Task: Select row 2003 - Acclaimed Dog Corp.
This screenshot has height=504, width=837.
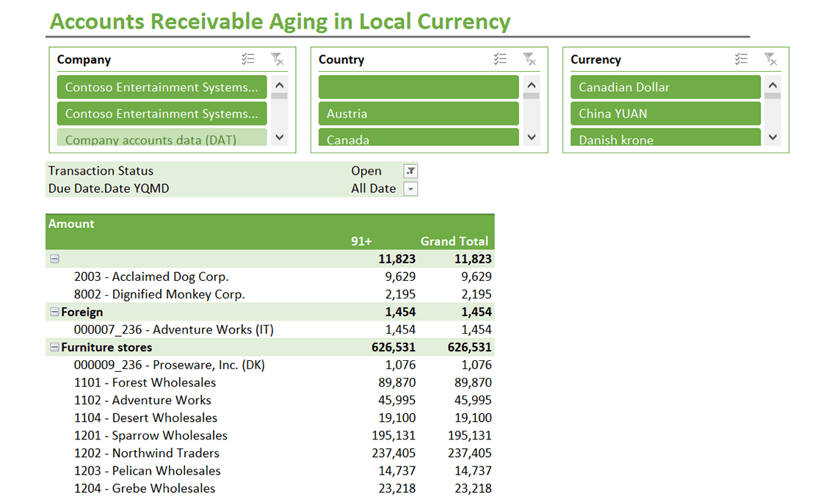Action: (x=269, y=277)
